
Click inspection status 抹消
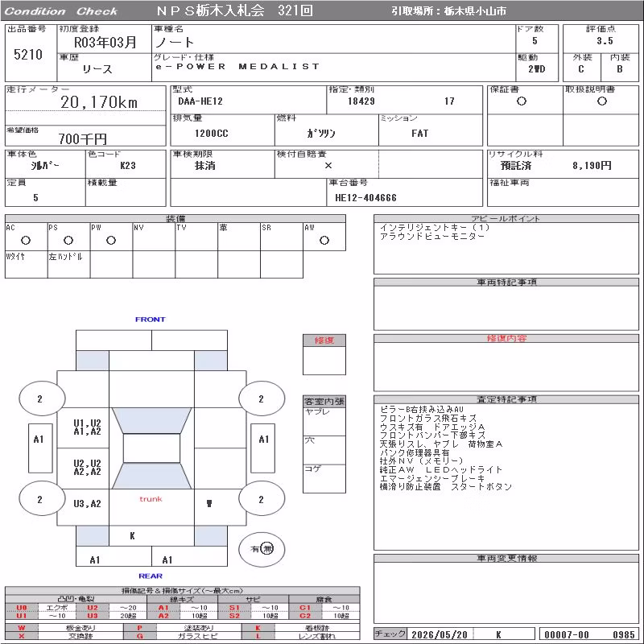tap(204, 166)
